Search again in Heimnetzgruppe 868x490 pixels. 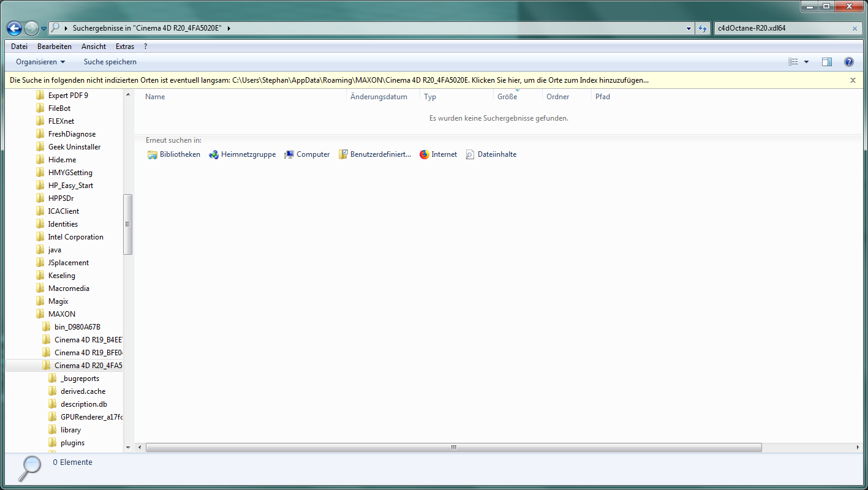click(x=242, y=154)
